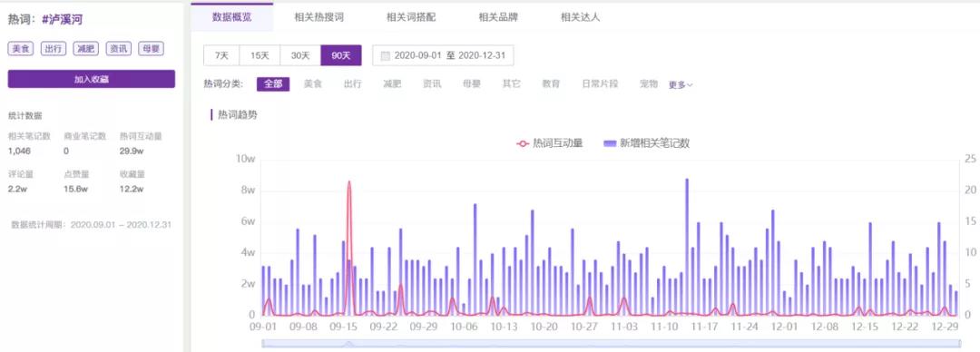Click the 出行 tag under hot word
Image resolution: width=980 pixels, height=352 pixels.
coord(54,49)
